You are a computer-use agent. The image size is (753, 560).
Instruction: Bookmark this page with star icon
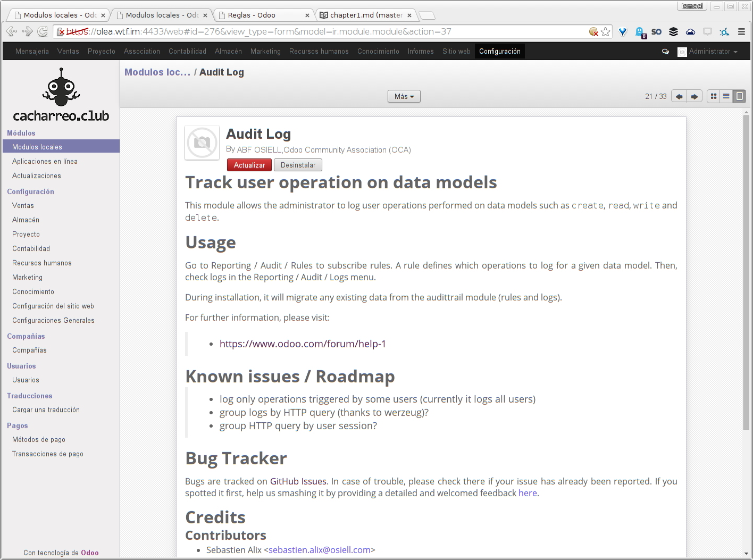[x=606, y=32]
